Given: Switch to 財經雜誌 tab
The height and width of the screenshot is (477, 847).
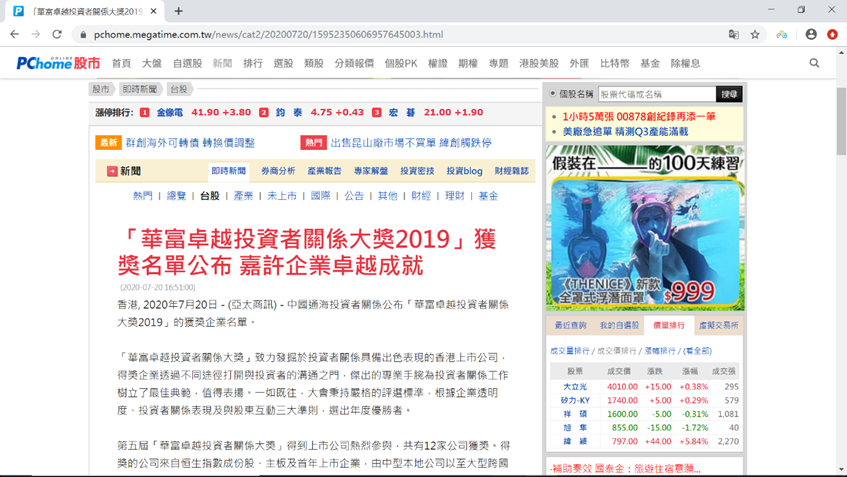Looking at the screenshot, I should pos(512,171).
